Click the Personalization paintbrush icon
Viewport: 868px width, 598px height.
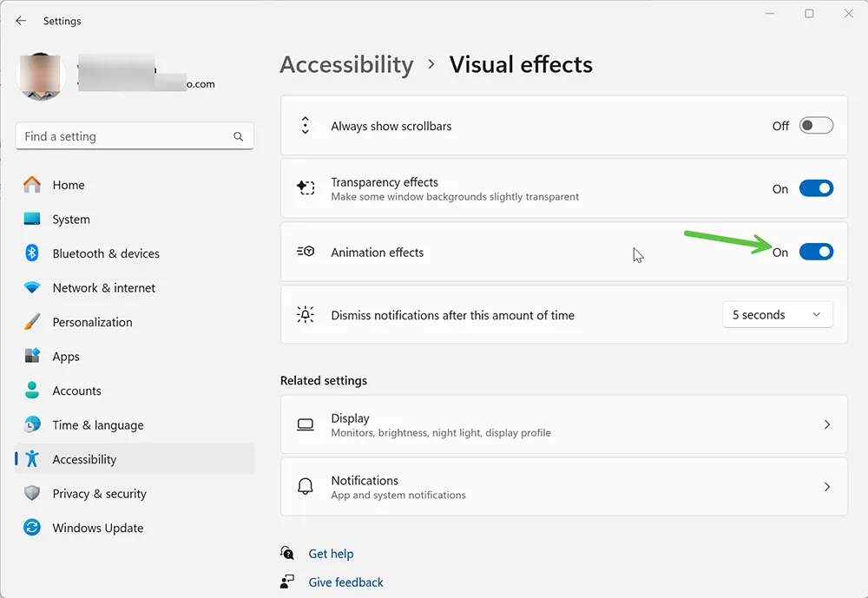[x=31, y=322]
